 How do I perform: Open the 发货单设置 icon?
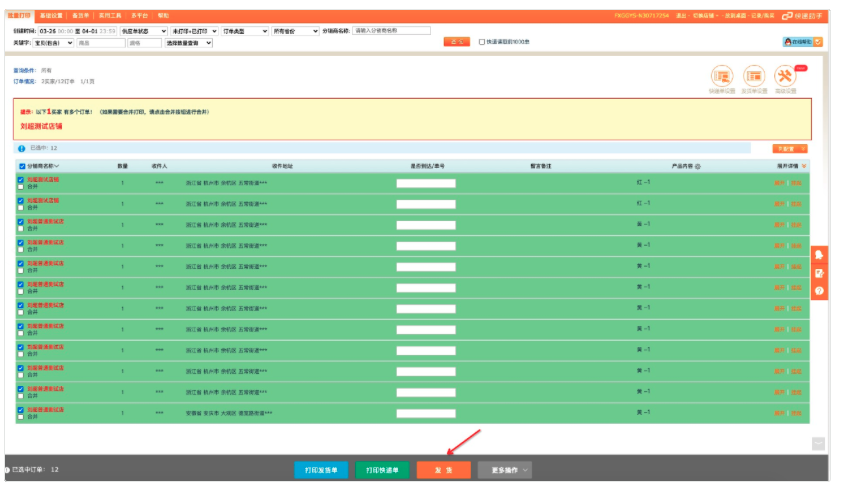tap(754, 77)
